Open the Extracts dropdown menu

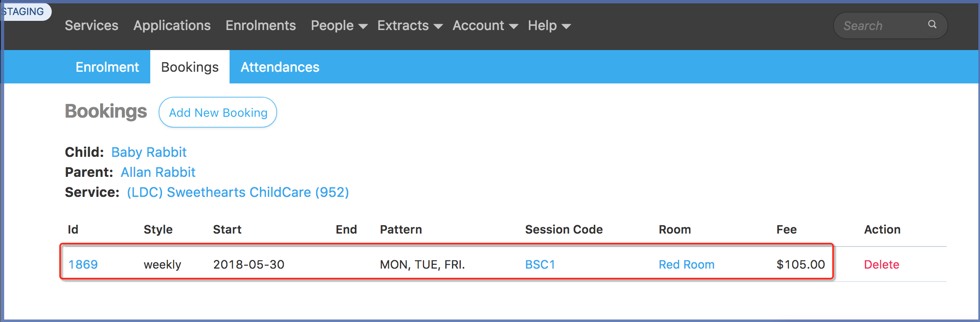(x=409, y=25)
